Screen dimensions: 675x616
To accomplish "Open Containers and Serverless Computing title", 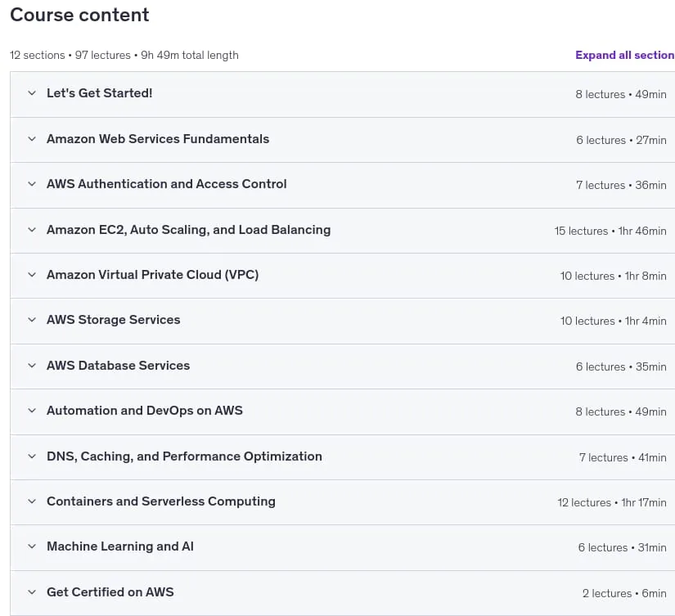I will click(161, 501).
